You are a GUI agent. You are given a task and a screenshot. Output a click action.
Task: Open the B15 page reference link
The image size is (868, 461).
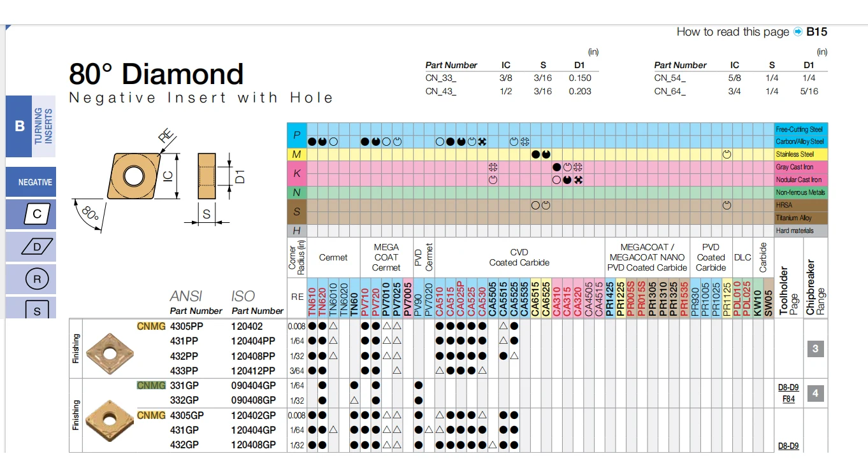click(x=816, y=32)
